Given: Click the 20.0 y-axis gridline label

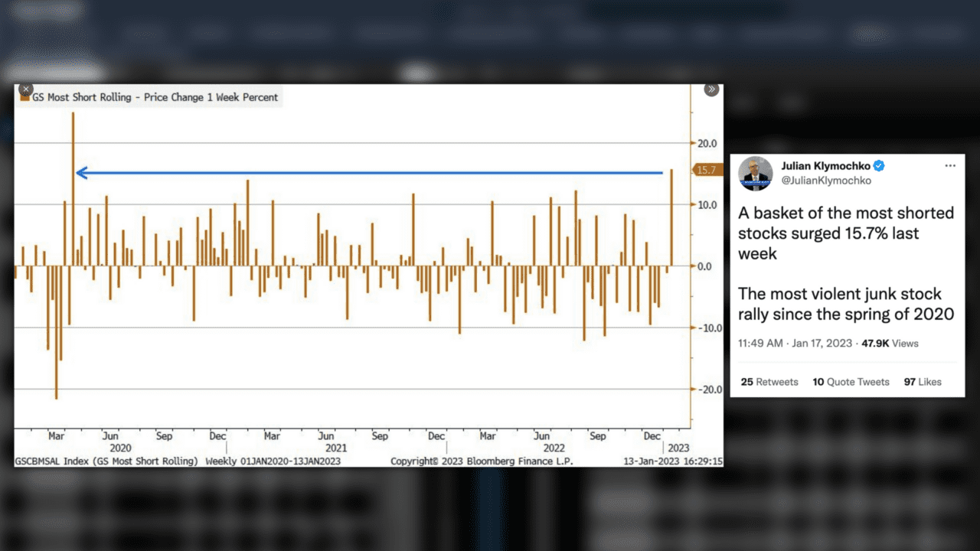Looking at the screenshot, I should point(706,143).
